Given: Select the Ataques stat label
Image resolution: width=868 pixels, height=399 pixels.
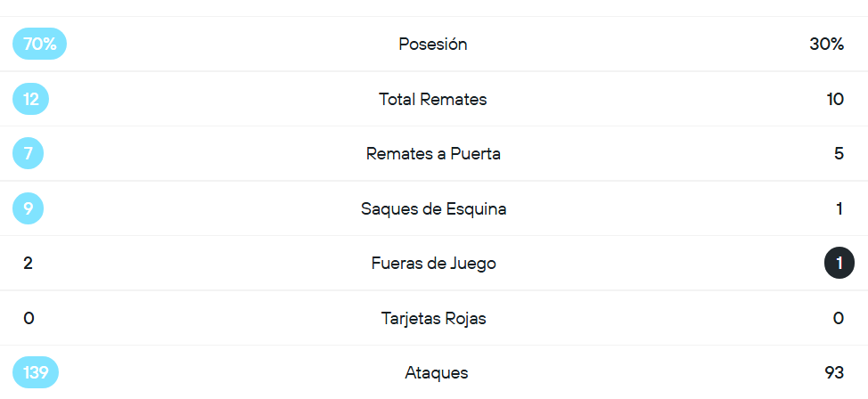Looking at the screenshot, I should pyautogui.click(x=436, y=373).
